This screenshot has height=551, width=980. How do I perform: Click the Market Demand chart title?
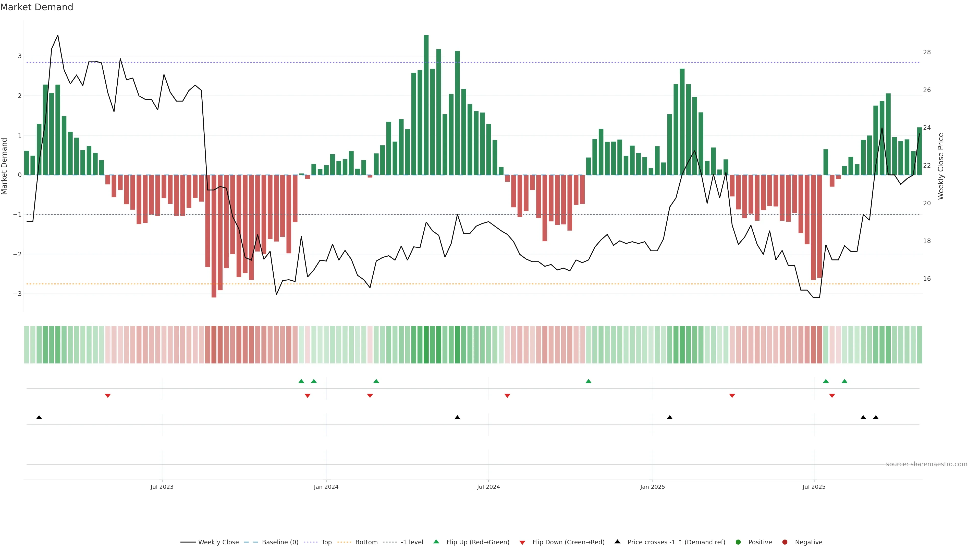click(x=36, y=7)
